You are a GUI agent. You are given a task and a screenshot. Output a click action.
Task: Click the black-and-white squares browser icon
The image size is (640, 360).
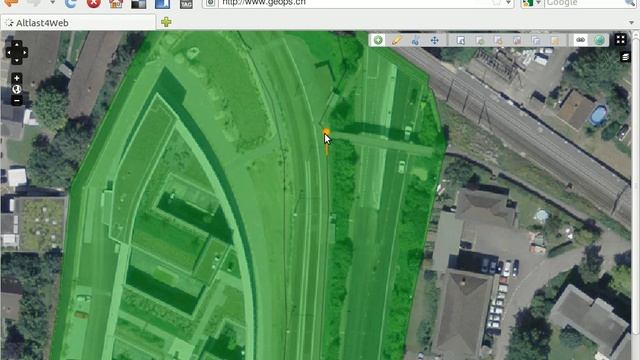(139, 3)
